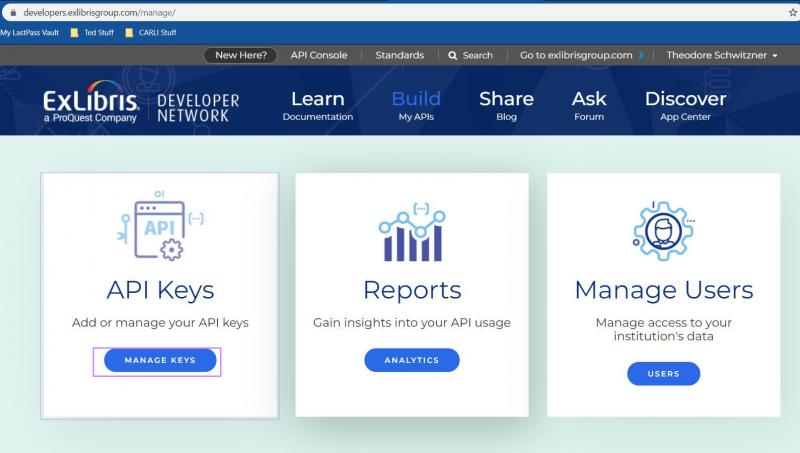The height and width of the screenshot is (453, 800).
Task: Click 'Gain insights into your API usage' text
Action: point(412,322)
